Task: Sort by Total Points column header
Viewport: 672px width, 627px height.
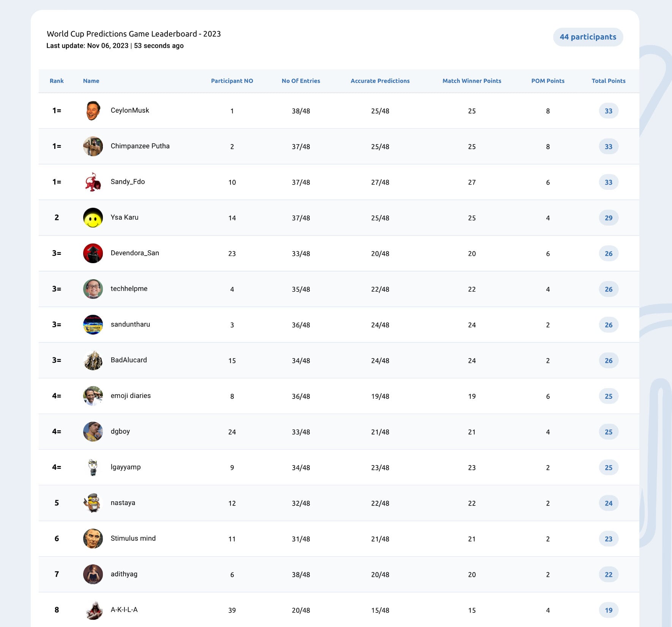Action: pyautogui.click(x=609, y=81)
